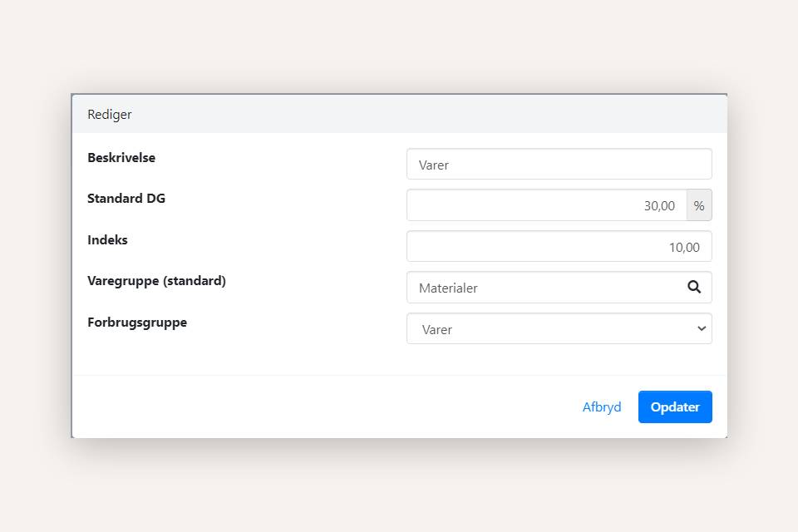Click the Indeks label
This screenshot has width=798, height=532.
tap(107, 239)
